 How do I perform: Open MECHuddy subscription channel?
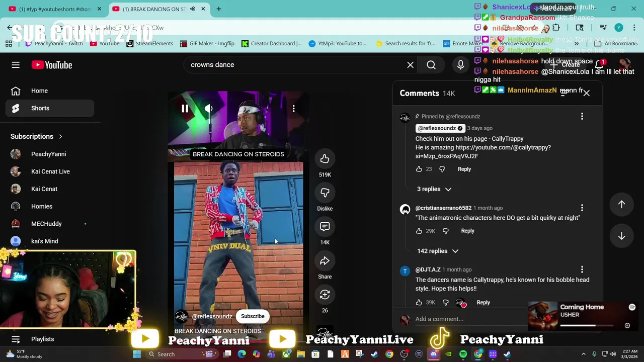[x=49, y=224]
